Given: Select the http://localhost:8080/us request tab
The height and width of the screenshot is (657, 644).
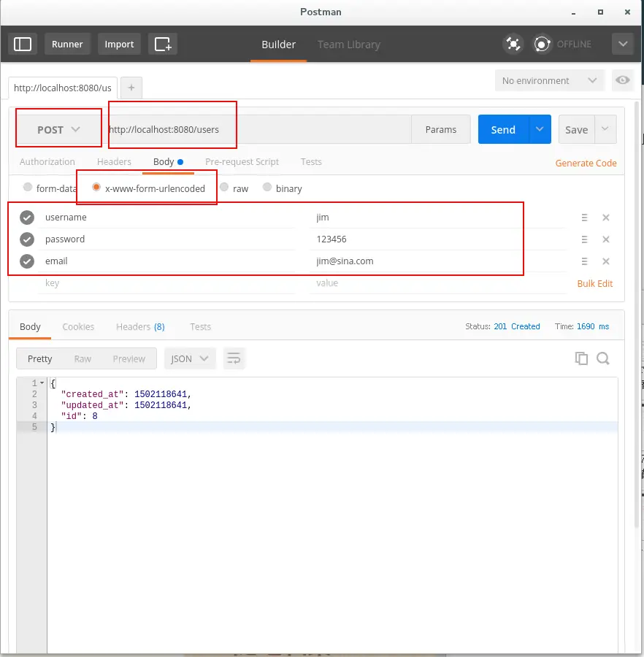Looking at the screenshot, I should [63, 88].
